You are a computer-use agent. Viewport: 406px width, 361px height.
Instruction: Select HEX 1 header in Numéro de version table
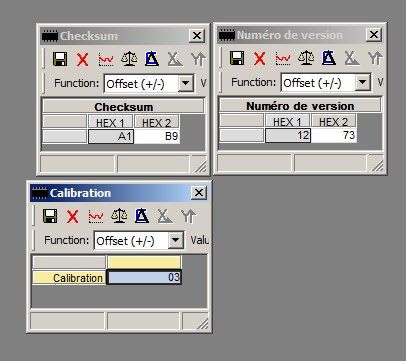coord(287,121)
